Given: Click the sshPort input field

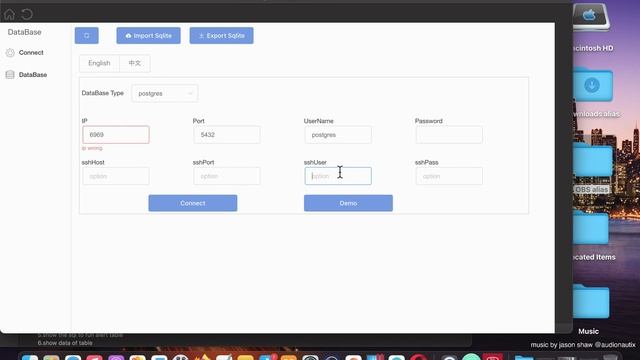Looking at the screenshot, I should pyautogui.click(x=227, y=176).
